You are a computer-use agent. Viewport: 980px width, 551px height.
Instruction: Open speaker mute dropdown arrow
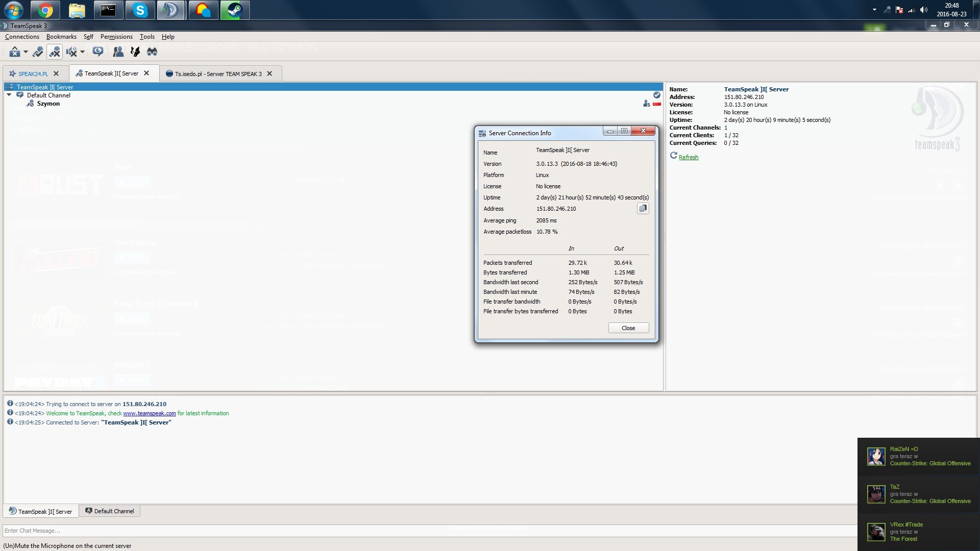coord(82,52)
